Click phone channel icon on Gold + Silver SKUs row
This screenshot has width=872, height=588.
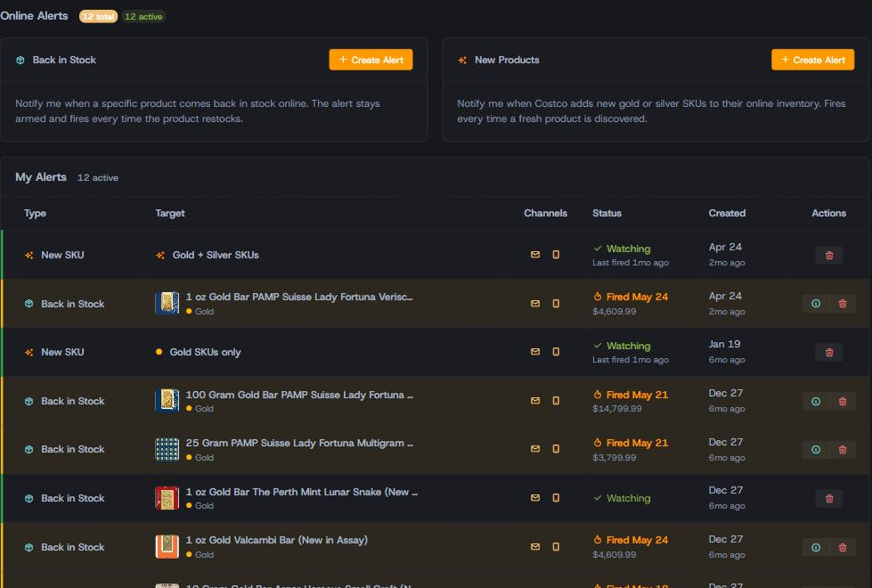556,254
